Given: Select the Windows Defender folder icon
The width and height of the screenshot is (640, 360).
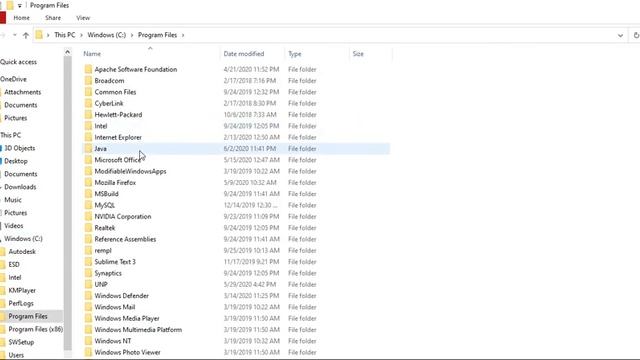Looking at the screenshot, I should click(x=88, y=296).
